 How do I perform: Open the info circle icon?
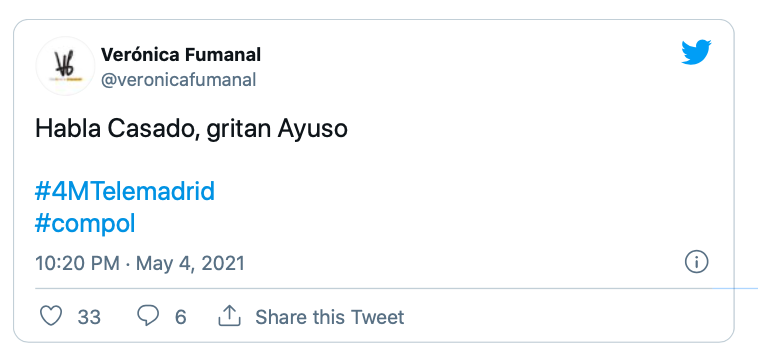coord(697,262)
